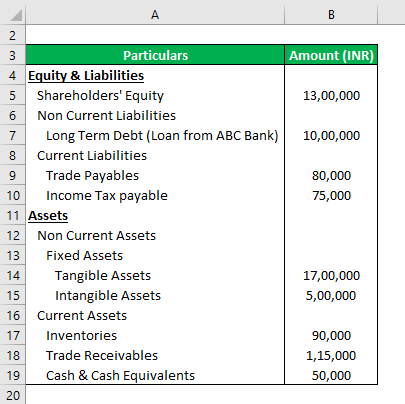Select the 'Inventories' cell
Image resolution: width=405 pixels, height=404 pixels.
(x=155, y=335)
